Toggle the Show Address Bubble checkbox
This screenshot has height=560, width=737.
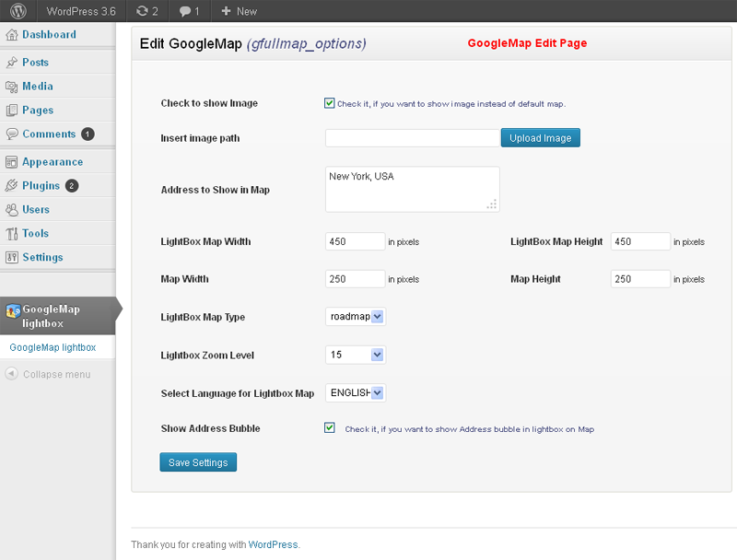330,427
